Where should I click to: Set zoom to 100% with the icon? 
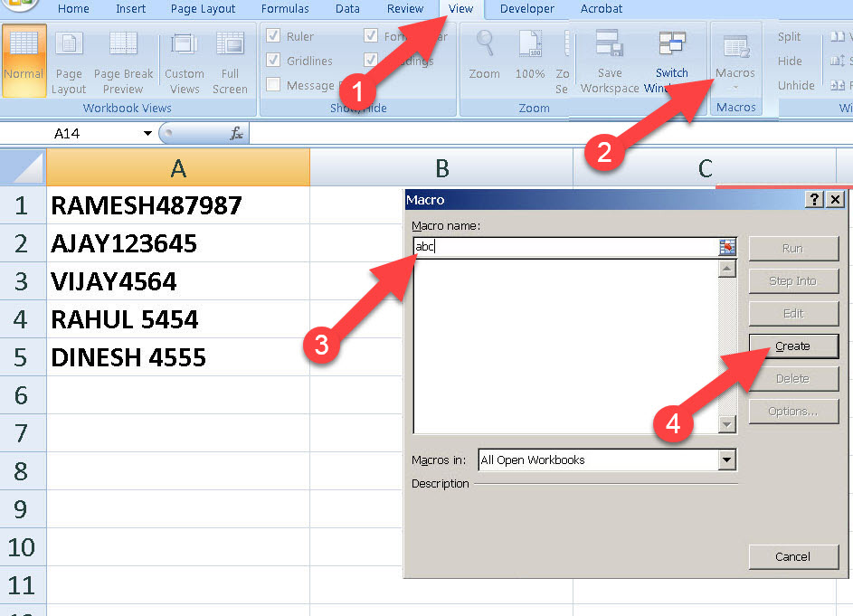529,52
